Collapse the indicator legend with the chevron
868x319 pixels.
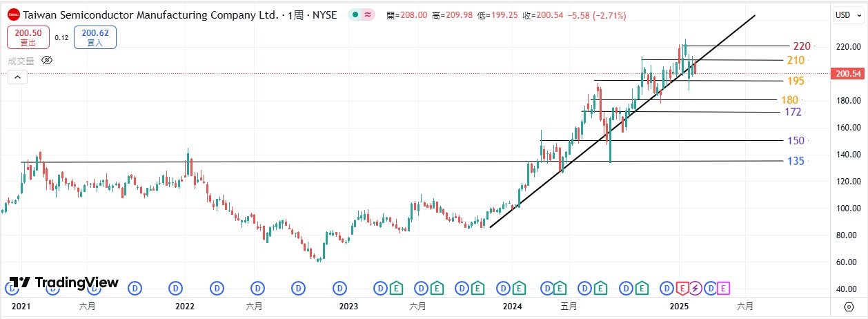(17, 78)
